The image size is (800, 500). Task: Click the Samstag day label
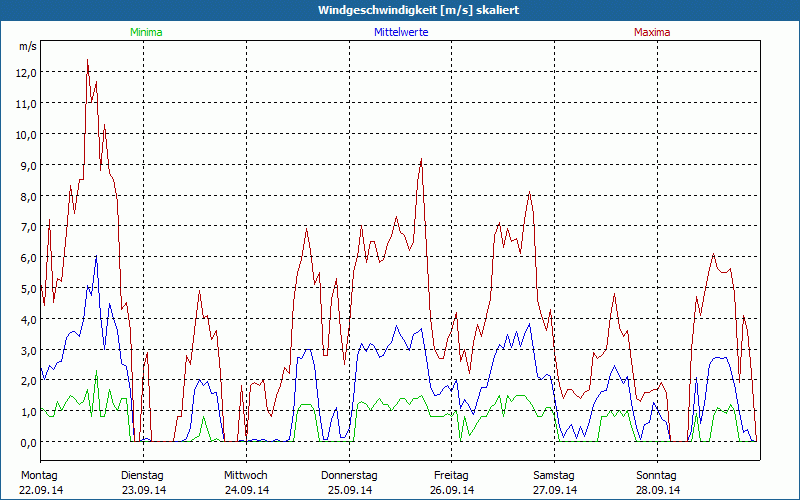pos(554,476)
